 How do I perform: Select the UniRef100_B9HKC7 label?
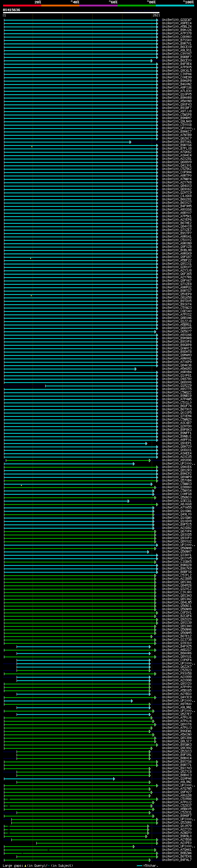[x=177, y=132]
